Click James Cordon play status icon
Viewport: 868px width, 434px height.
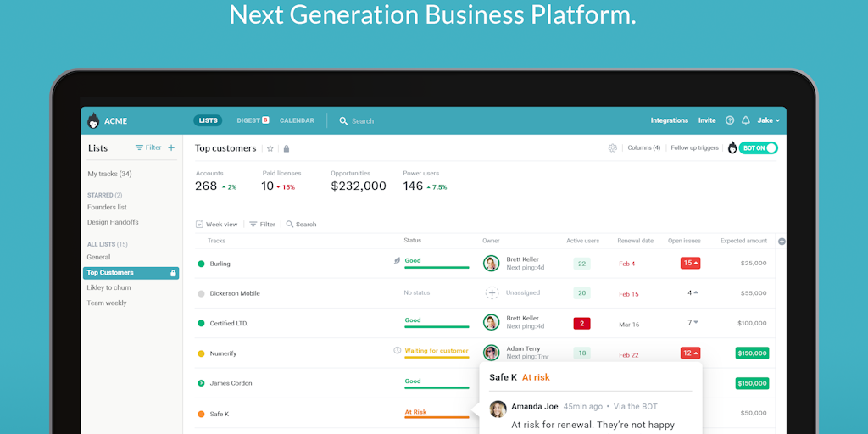click(201, 383)
